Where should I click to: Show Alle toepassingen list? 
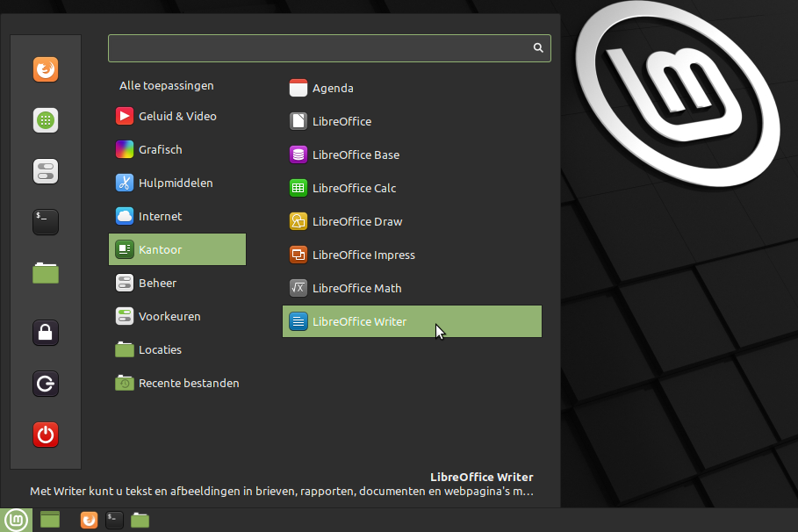tap(167, 86)
